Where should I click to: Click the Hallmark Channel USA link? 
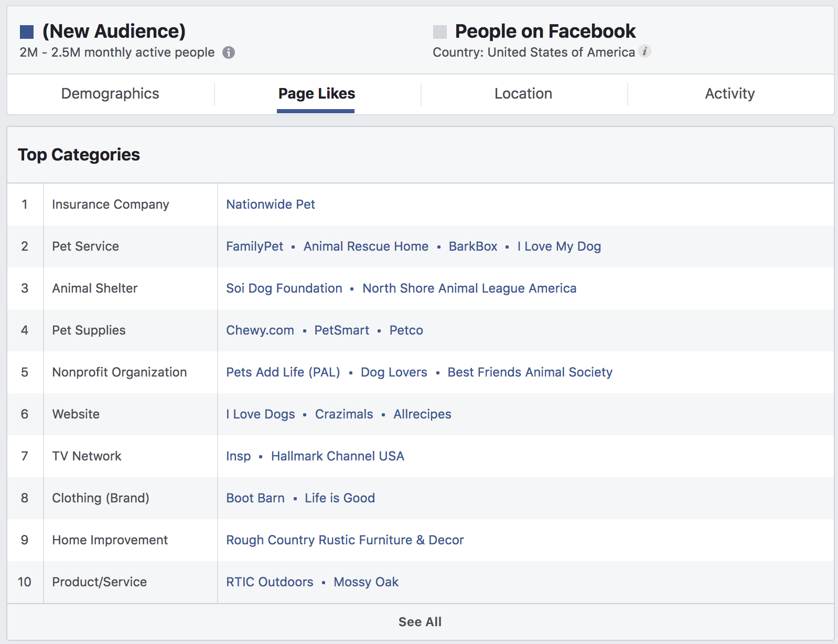point(338,456)
